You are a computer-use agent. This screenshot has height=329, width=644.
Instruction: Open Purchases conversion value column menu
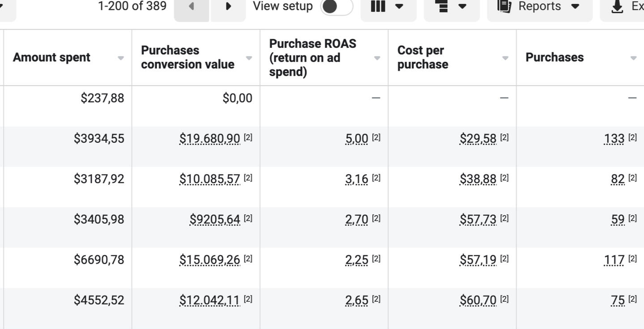pyautogui.click(x=249, y=58)
